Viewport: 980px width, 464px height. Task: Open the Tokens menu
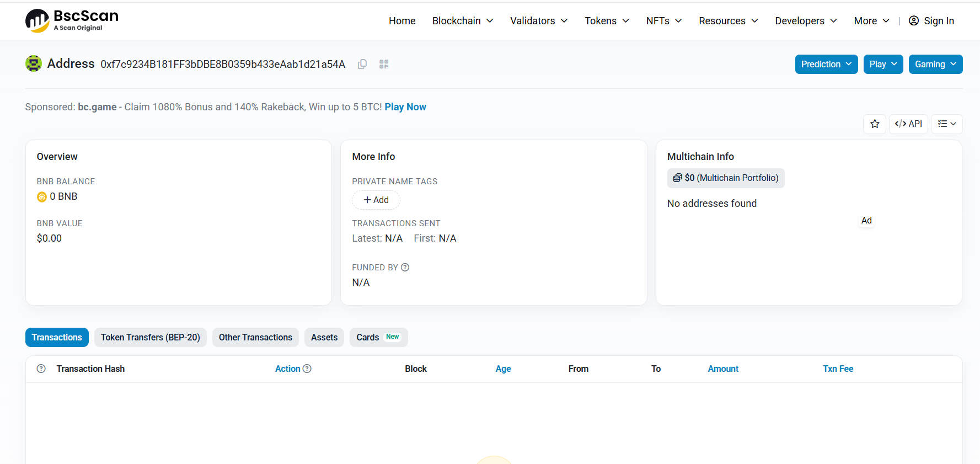pos(607,21)
